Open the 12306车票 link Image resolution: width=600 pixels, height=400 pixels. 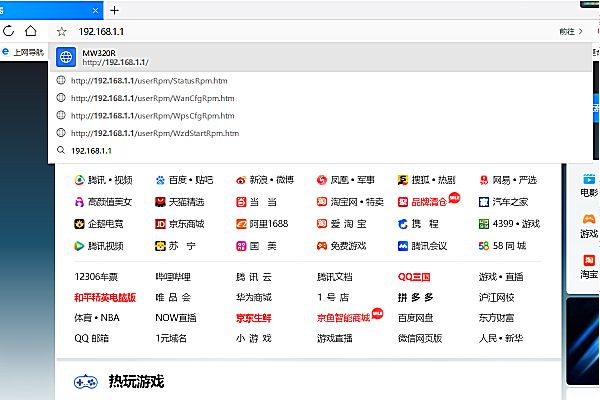coord(96,277)
